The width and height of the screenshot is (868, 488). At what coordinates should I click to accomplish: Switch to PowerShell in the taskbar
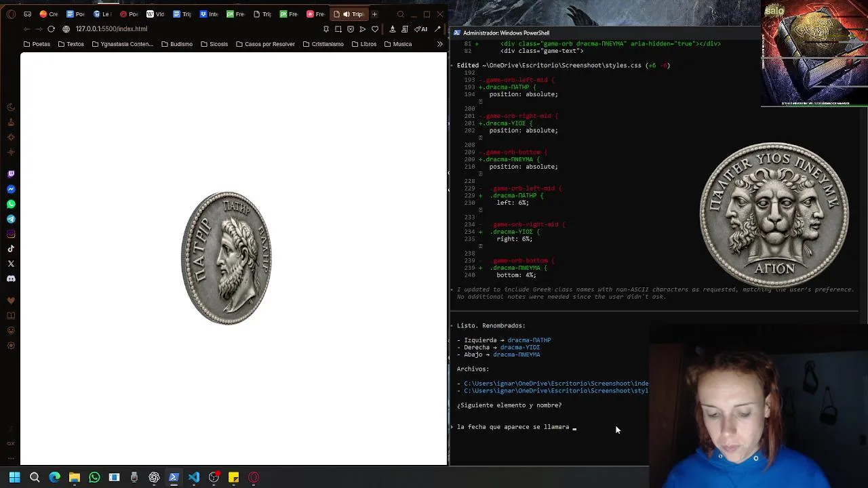pos(174,477)
